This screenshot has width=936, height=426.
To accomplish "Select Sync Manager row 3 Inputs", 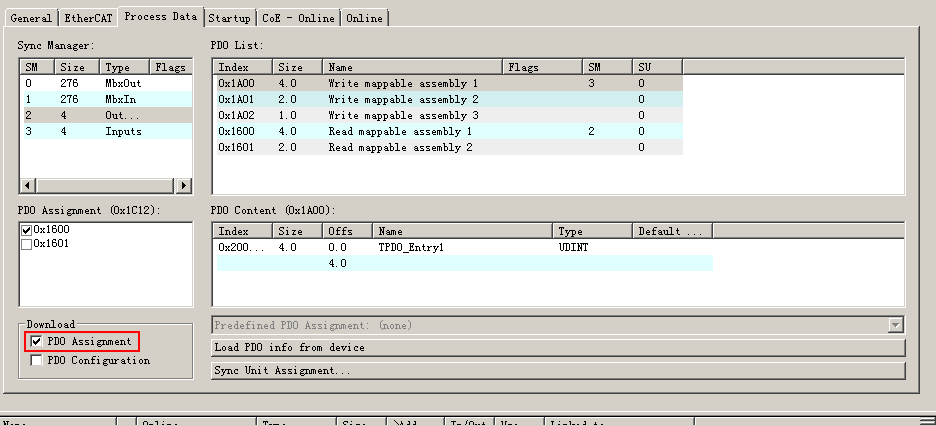I will coord(105,132).
